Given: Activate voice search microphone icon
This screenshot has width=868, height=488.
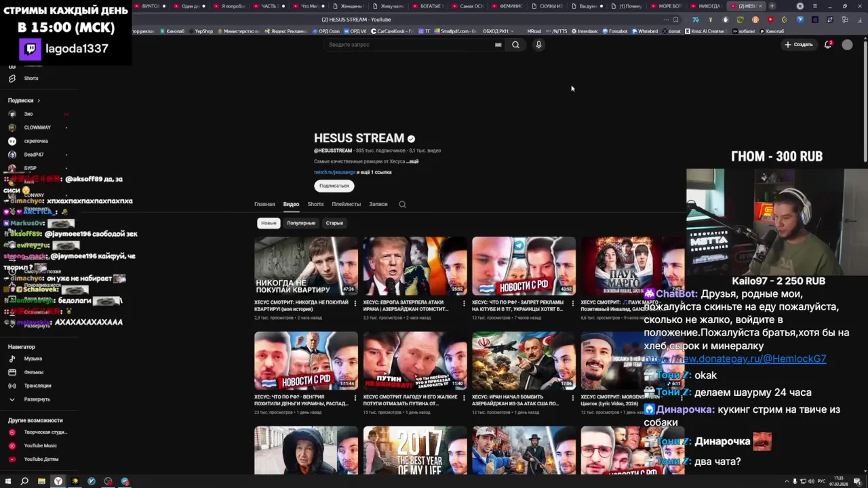Looking at the screenshot, I should [x=538, y=45].
